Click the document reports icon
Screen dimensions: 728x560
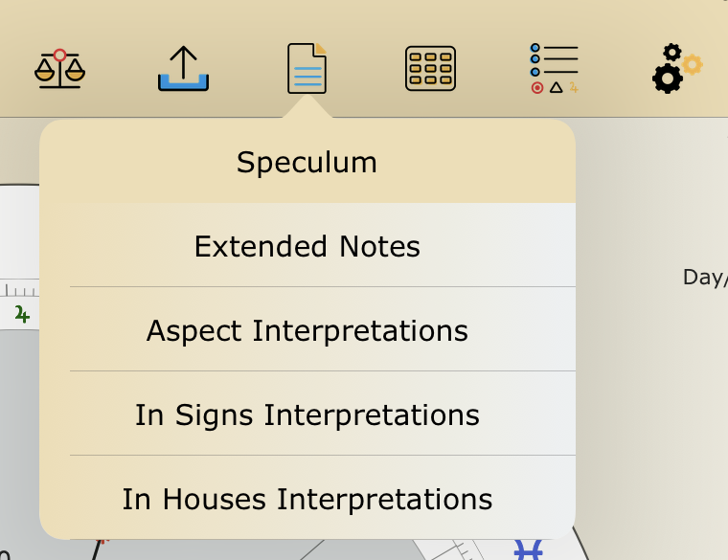(307, 69)
